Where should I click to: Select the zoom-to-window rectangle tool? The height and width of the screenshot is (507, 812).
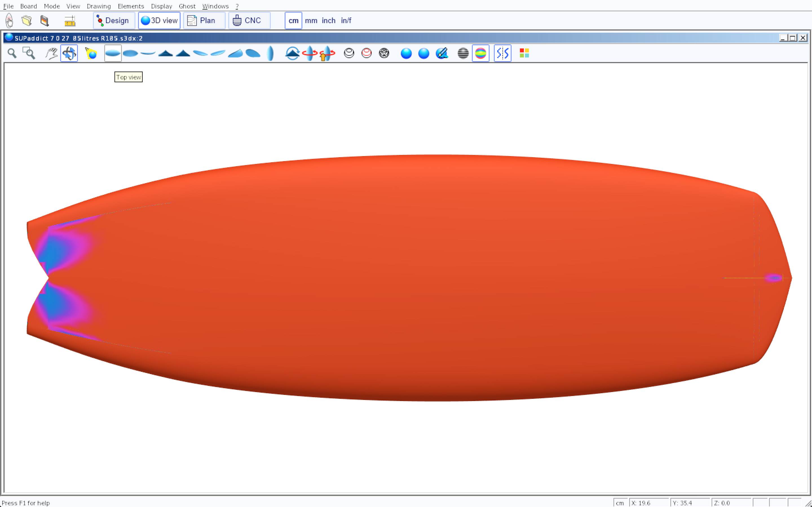[29, 53]
